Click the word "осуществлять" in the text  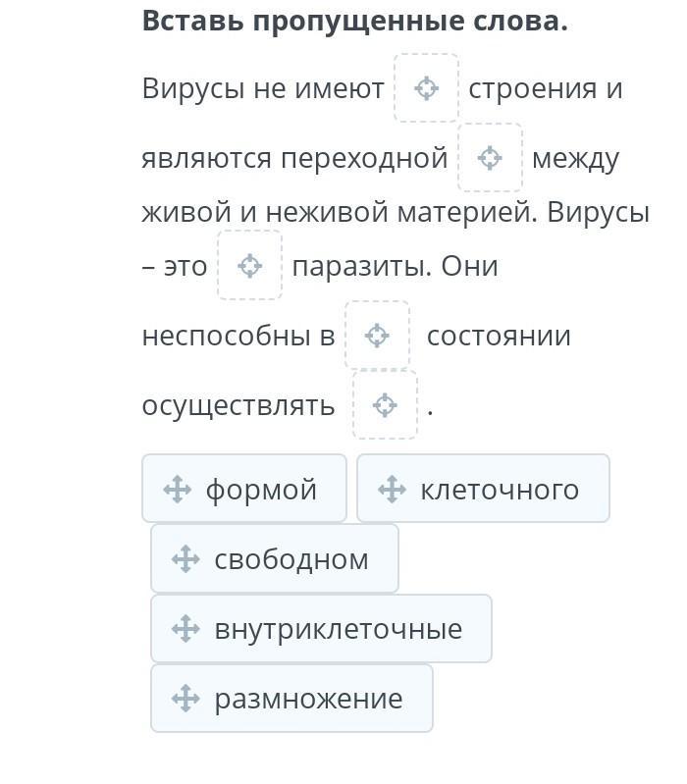[x=238, y=405]
